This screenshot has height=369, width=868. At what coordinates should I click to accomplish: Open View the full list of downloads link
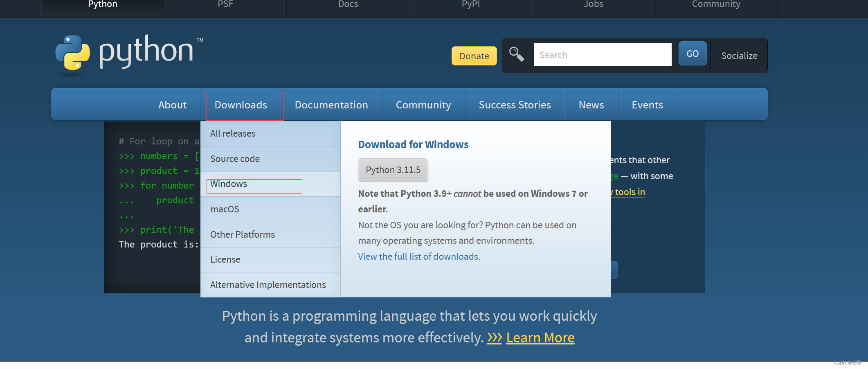pyautogui.click(x=418, y=256)
